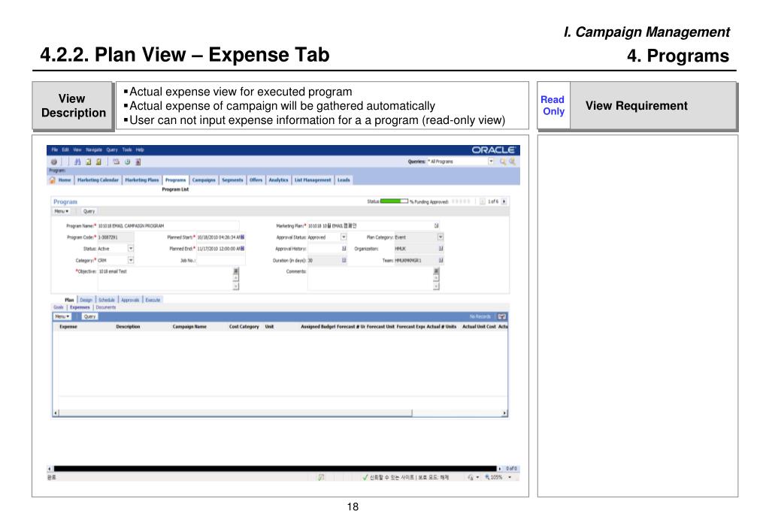The width and height of the screenshot is (769, 532).
Task: Open the Marketing Plan pick icon
Action: [436, 225]
